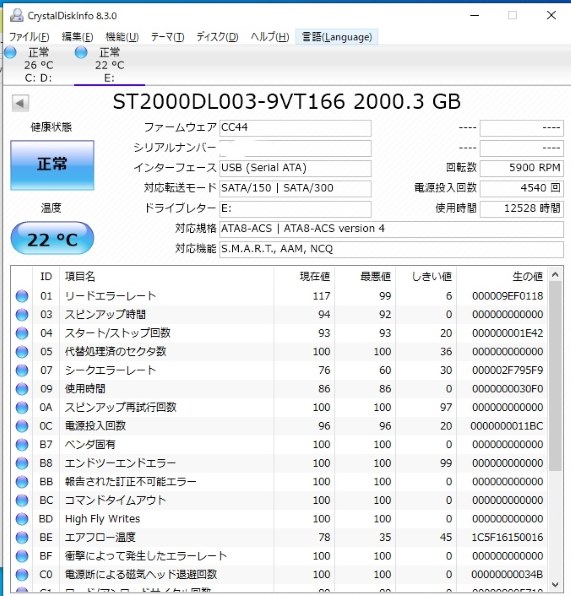Open the ヘルプ(H) menu

click(x=270, y=37)
